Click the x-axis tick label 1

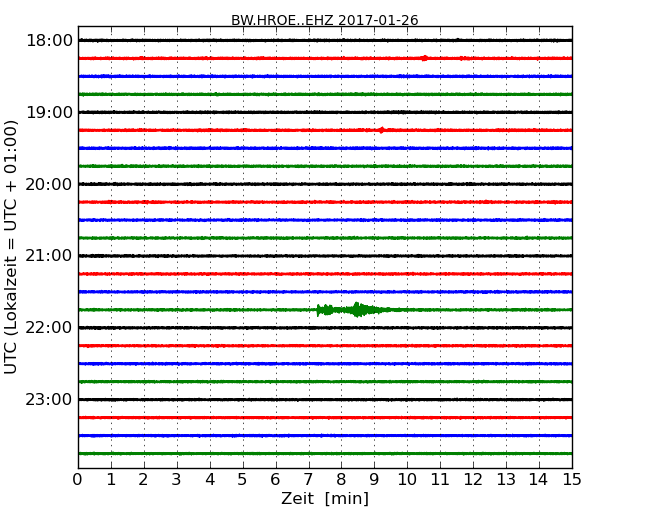[x=111, y=479]
